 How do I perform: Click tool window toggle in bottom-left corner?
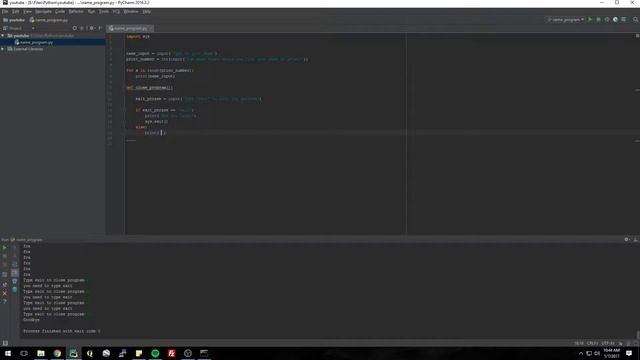click(5, 343)
